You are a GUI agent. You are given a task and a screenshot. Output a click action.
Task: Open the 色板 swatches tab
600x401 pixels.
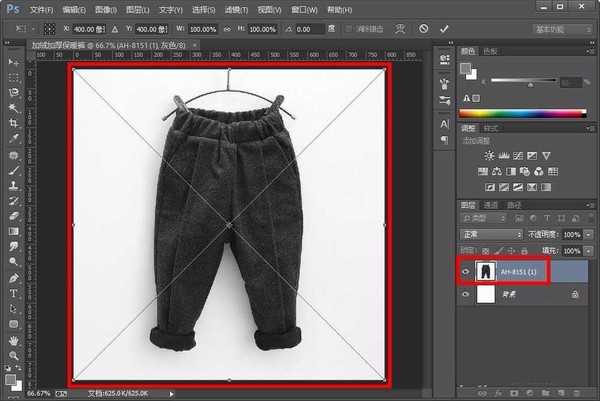click(x=491, y=50)
